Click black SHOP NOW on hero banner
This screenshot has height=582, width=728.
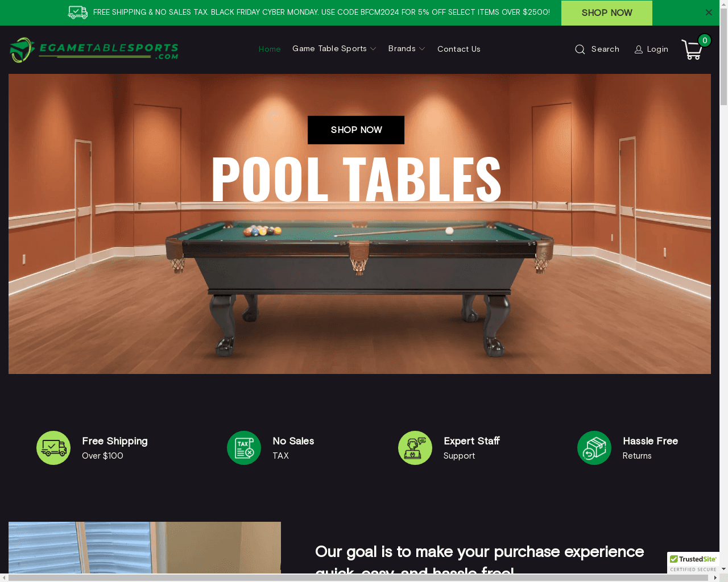[356, 130]
